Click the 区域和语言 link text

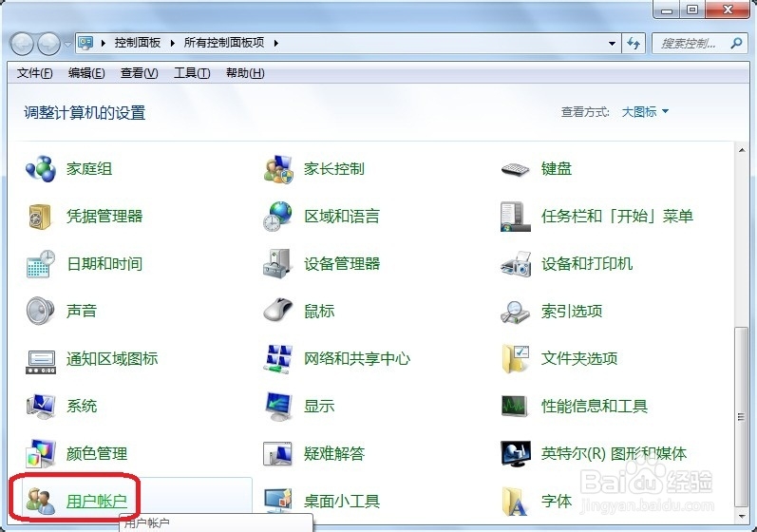pos(342,217)
